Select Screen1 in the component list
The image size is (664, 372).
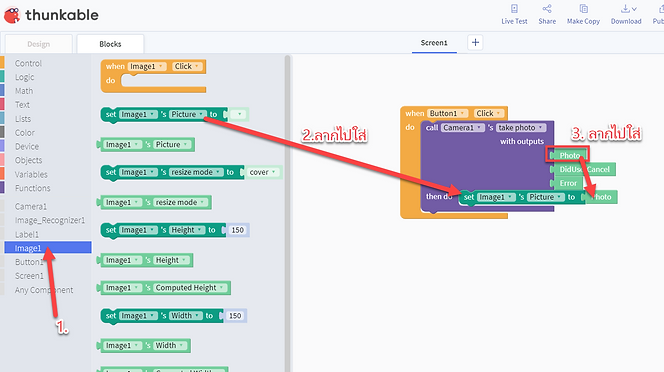pos(29,276)
